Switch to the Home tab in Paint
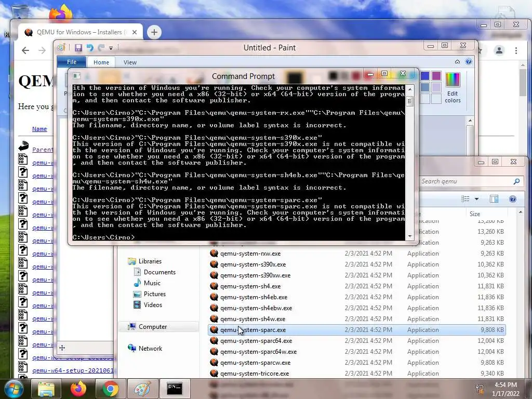 101,62
